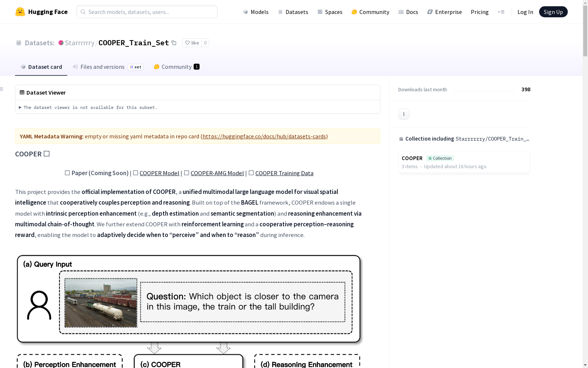Click the Sign Up button
The image size is (588, 368).
(553, 12)
